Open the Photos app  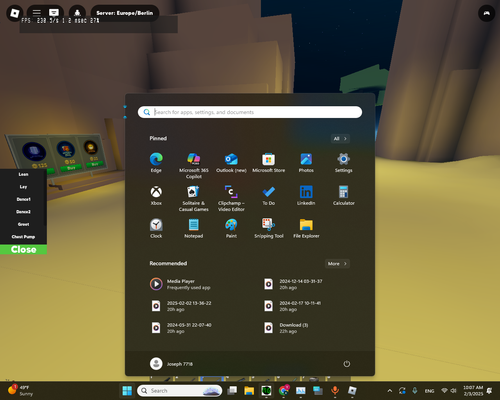tap(306, 163)
